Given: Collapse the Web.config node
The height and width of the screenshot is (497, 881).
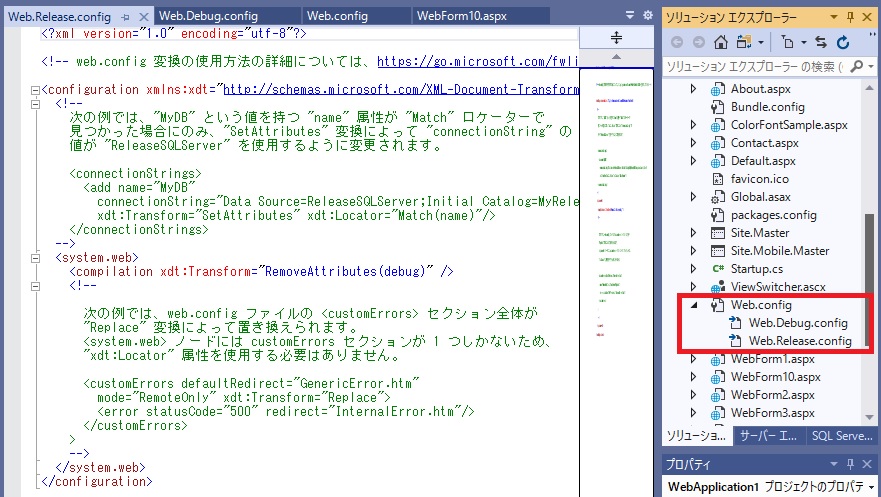Looking at the screenshot, I should click(x=693, y=305).
